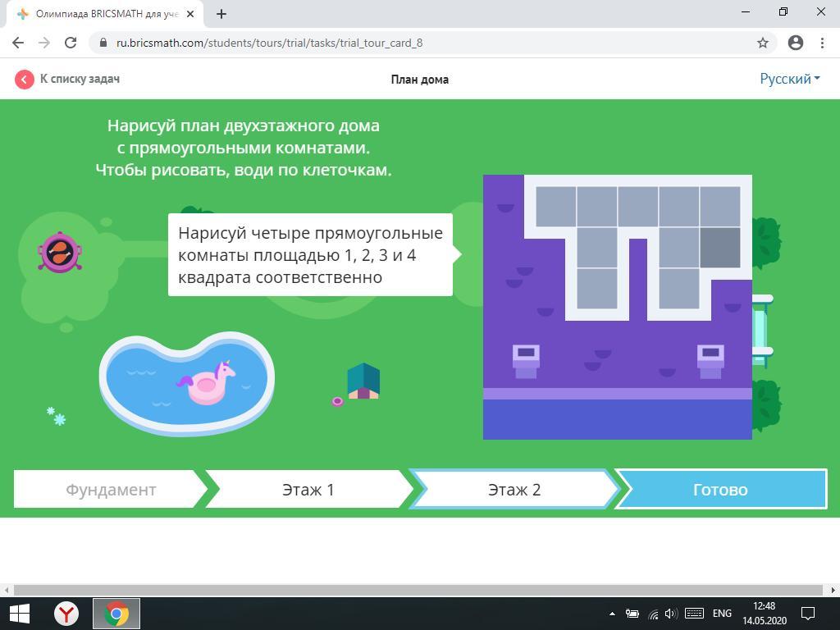Click the address bar URL

269,43
